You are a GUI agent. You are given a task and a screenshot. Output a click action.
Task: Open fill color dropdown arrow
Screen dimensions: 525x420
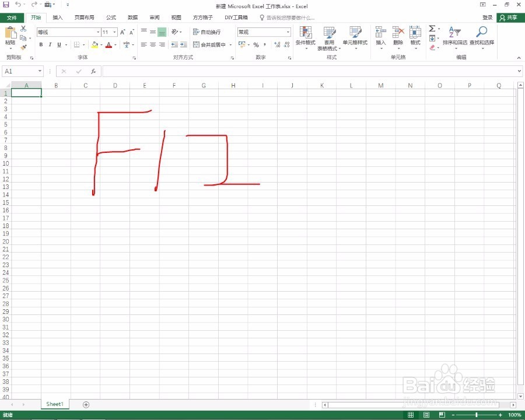click(101, 44)
